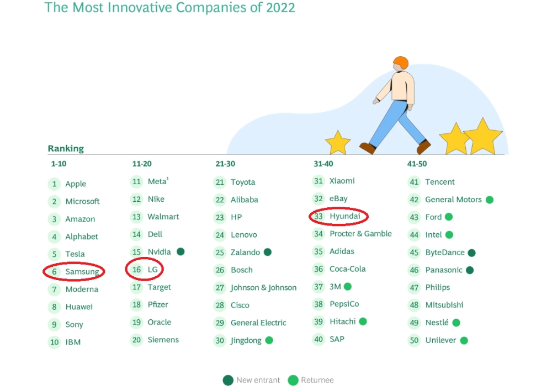Click the Procter & Gamble company name
Image resolution: width=552 pixels, height=392 pixels.
(x=360, y=234)
